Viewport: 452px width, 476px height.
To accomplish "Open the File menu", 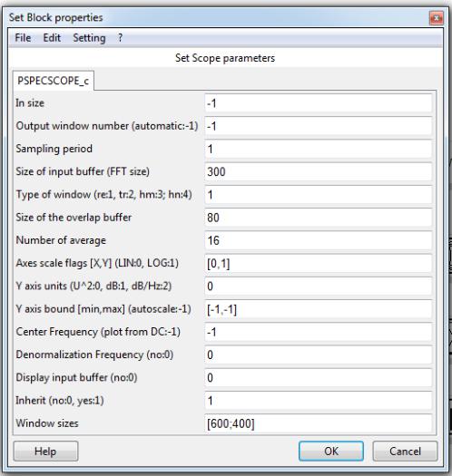I will click(x=23, y=38).
